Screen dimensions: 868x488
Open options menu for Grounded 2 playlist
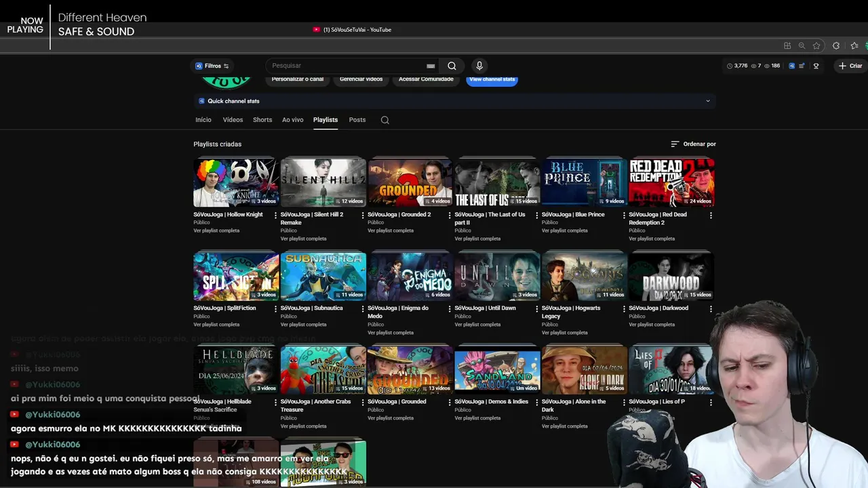tap(450, 215)
